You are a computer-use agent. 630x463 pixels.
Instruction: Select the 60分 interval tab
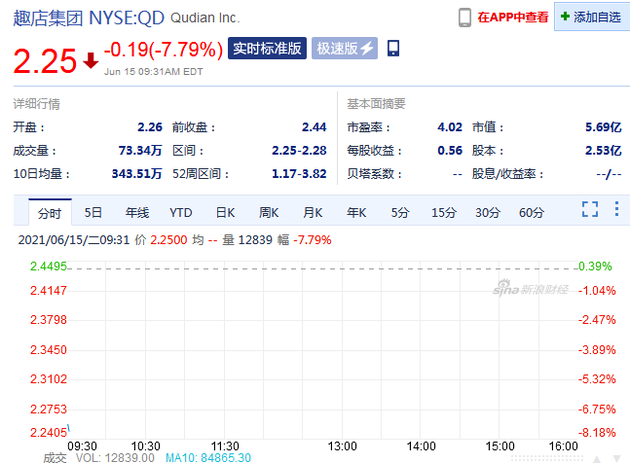tap(531, 212)
